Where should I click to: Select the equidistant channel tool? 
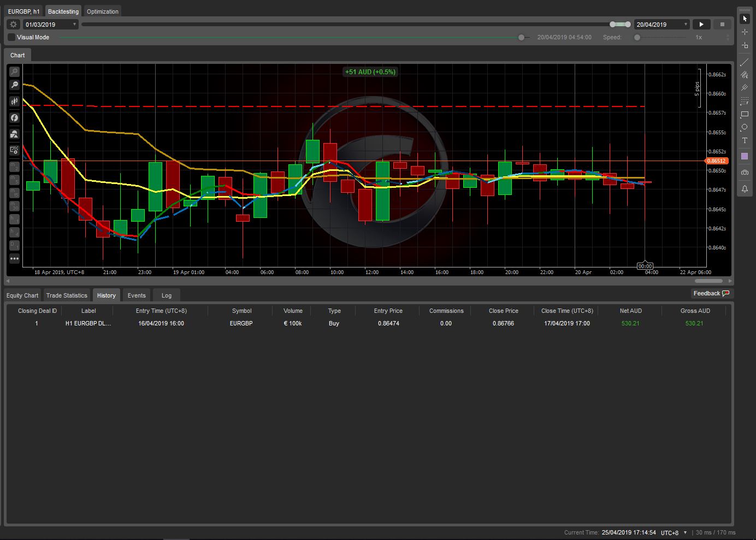[x=745, y=75]
